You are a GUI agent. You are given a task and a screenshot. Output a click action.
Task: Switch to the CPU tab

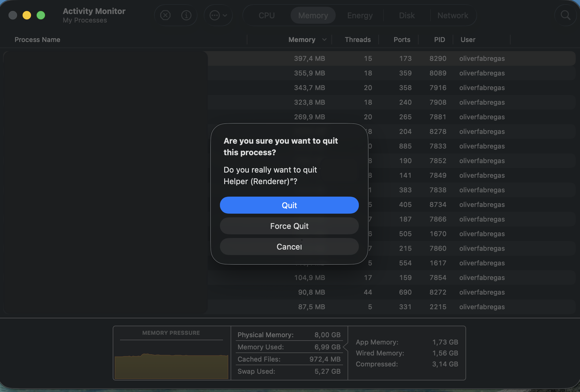tap(267, 16)
